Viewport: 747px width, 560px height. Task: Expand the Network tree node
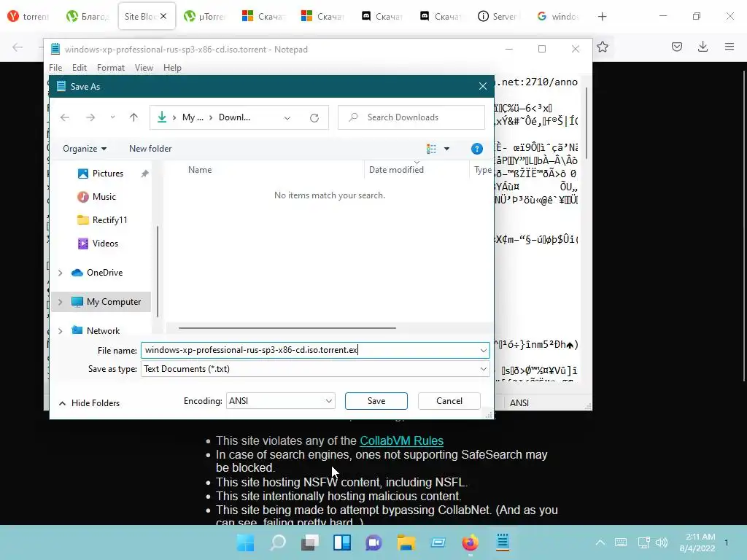(60, 331)
